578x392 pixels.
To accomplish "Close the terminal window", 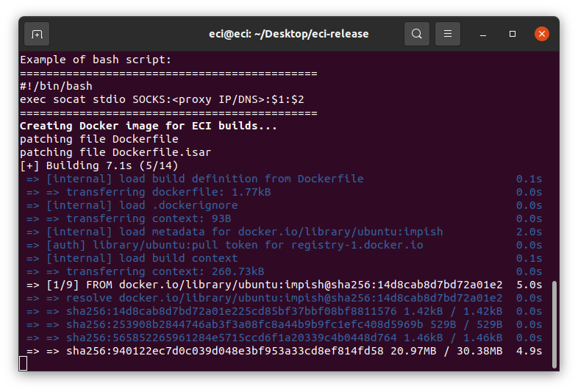I will point(542,34).
